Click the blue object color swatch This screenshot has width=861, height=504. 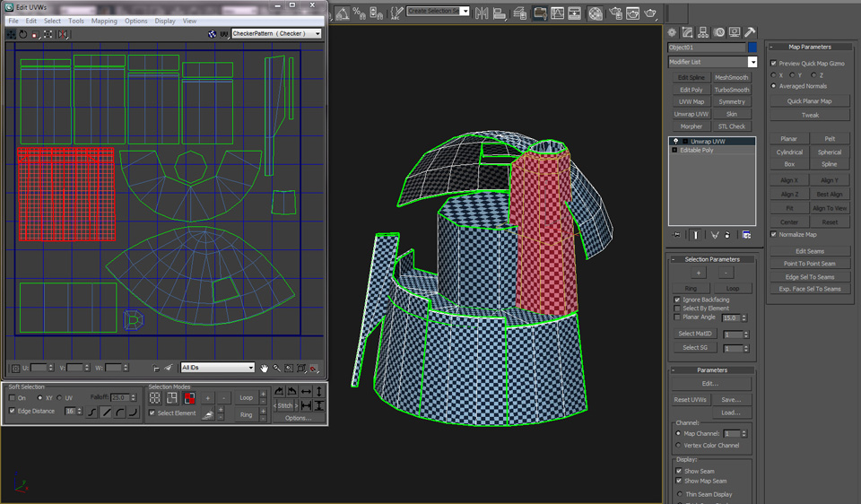[752, 48]
